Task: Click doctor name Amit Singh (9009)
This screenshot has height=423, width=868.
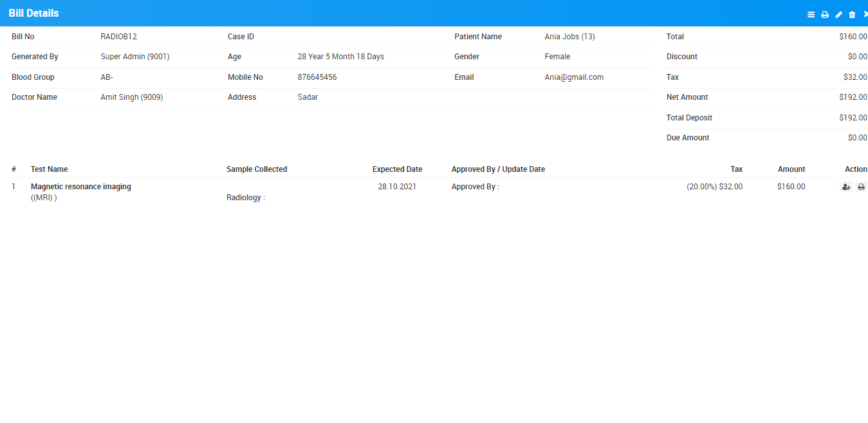Action: click(132, 97)
